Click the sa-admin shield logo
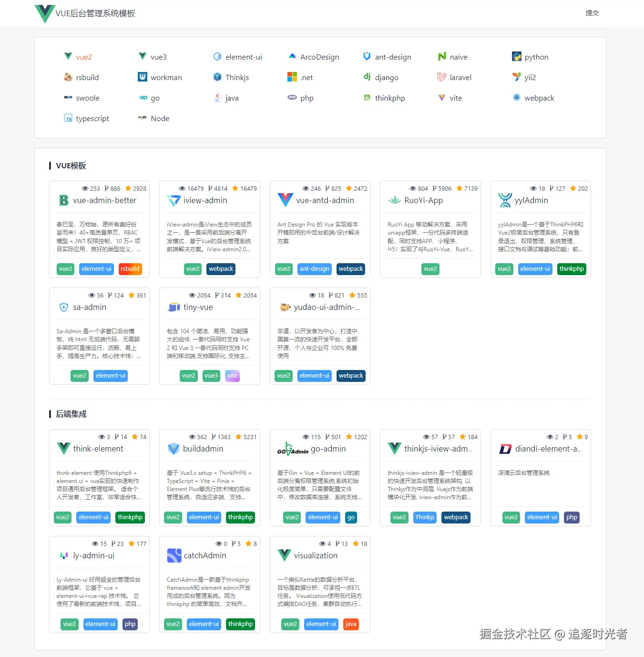 click(63, 308)
